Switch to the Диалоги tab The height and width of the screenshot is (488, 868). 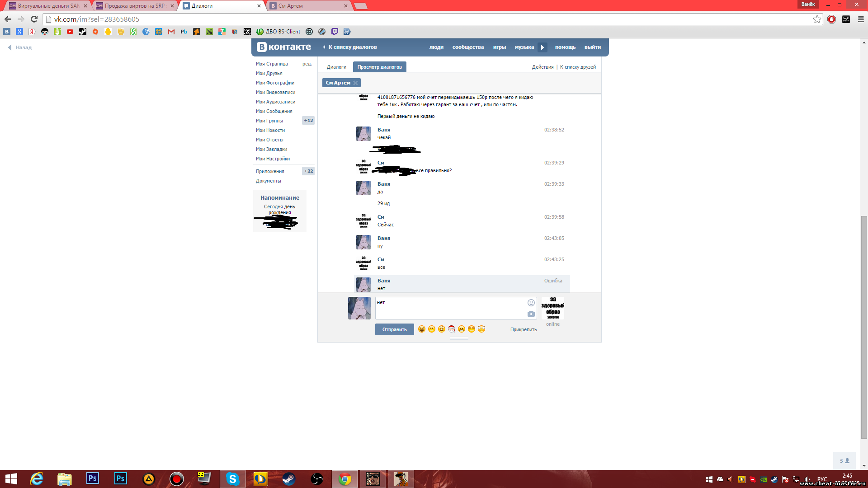(x=336, y=67)
